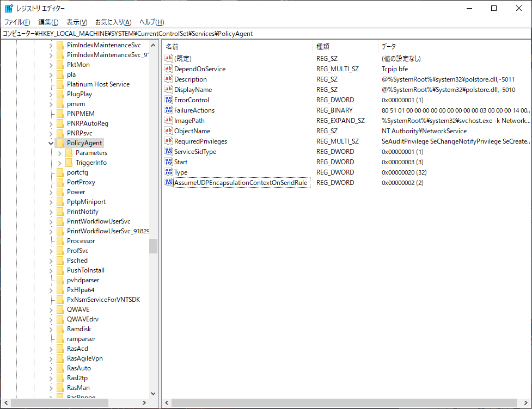Image resolution: width=532 pixels, height=409 pixels.
Task: Expand the PushToInstall key
Action: [51, 270]
